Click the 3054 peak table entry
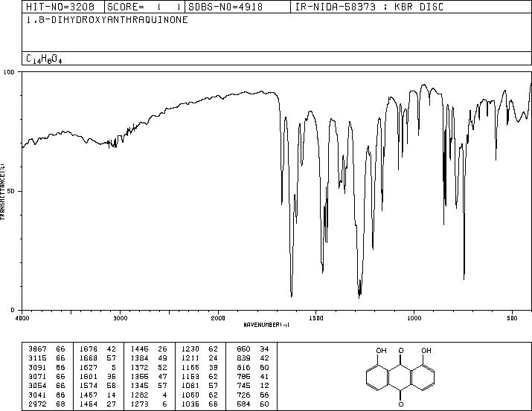This screenshot has width=532, height=411. [x=46, y=386]
